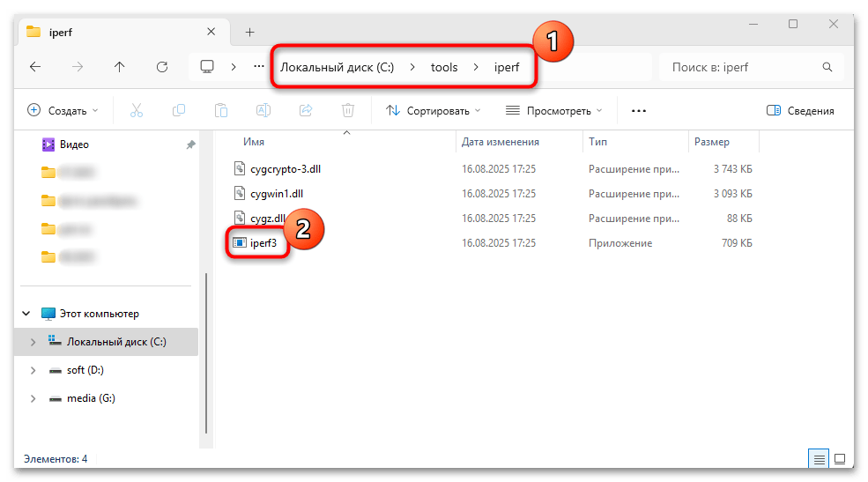Click the Приложение type cell
Image resolution: width=868 pixels, height=482 pixels.
620,243
